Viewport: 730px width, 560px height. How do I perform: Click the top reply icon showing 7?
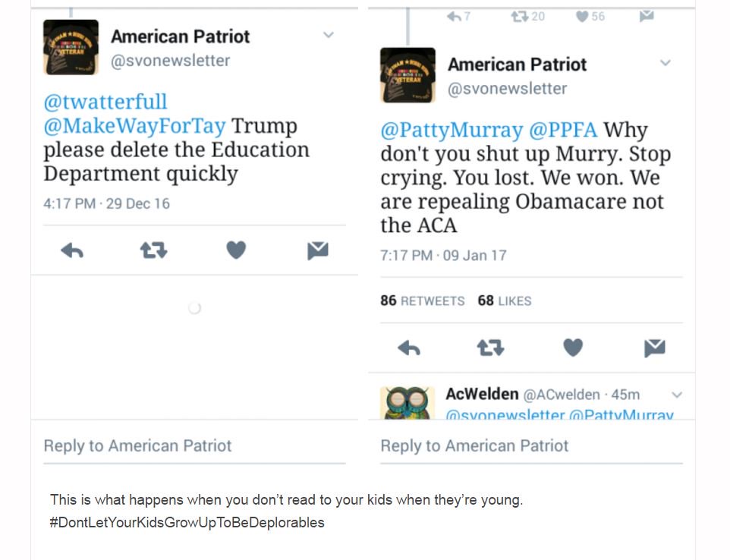458,17
